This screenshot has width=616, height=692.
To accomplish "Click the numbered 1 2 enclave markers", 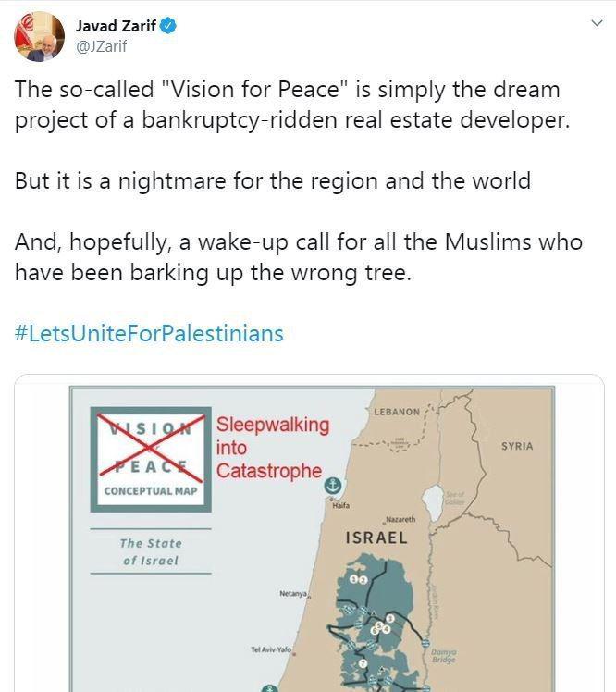I will click(x=359, y=579).
